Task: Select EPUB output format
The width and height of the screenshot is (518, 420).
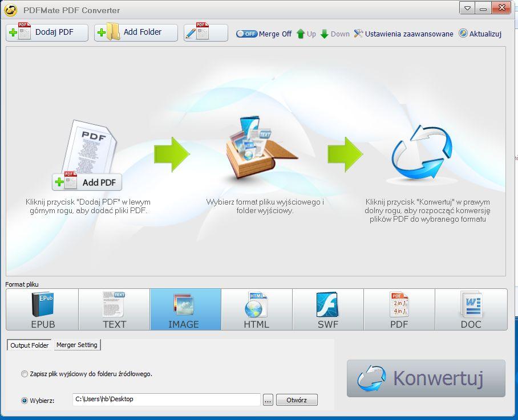Action: point(42,309)
